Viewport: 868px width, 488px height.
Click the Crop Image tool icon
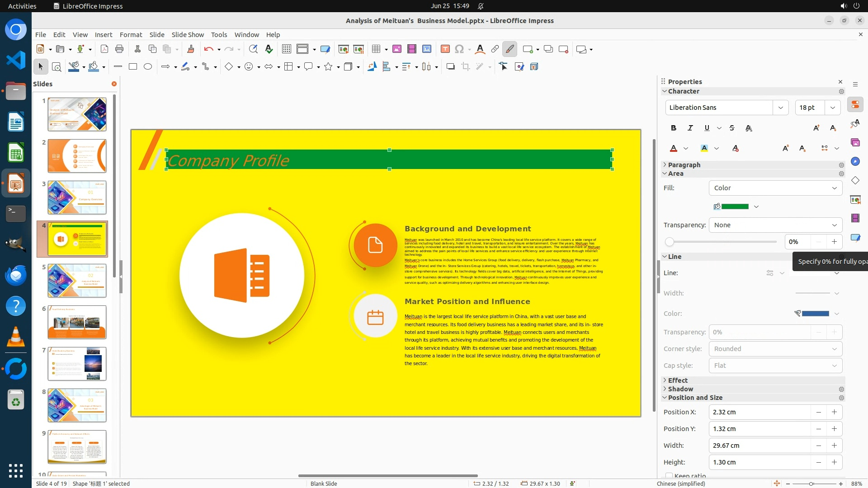[465, 67]
